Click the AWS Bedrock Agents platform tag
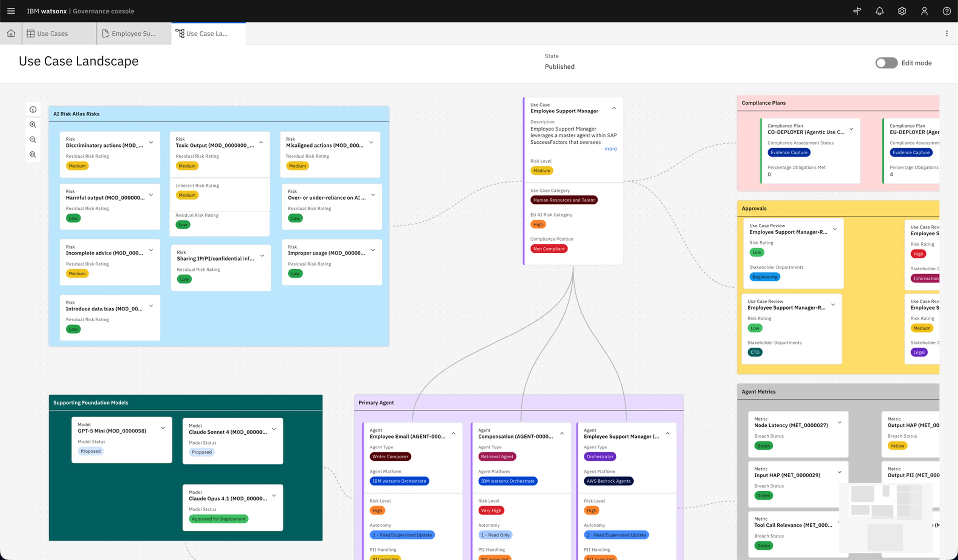 [x=608, y=481]
